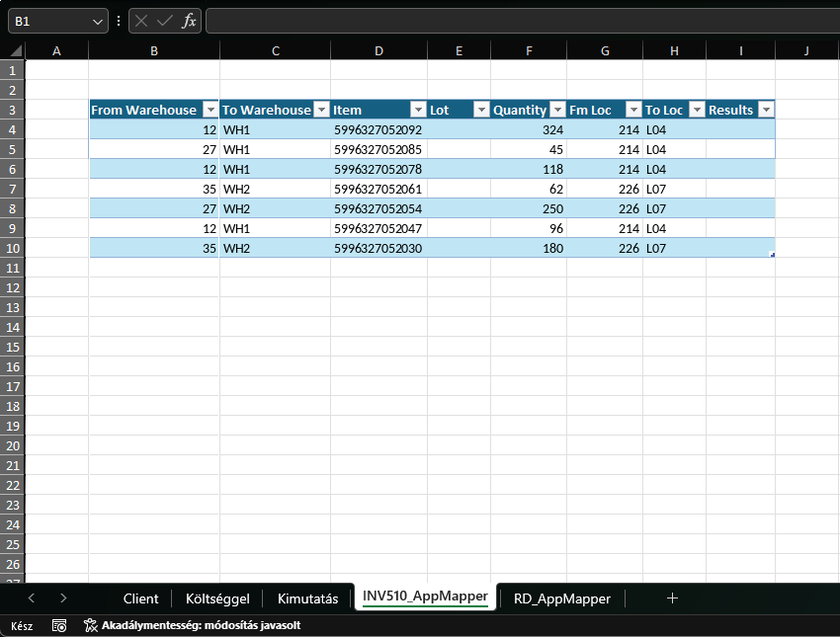Click L07 cell in row 7

click(x=674, y=189)
